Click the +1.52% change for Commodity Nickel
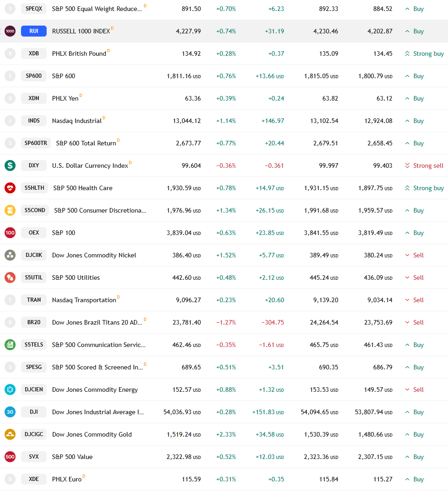The height and width of the screenshot is (491, 448). pyautogui.click(x=226, y=255)
